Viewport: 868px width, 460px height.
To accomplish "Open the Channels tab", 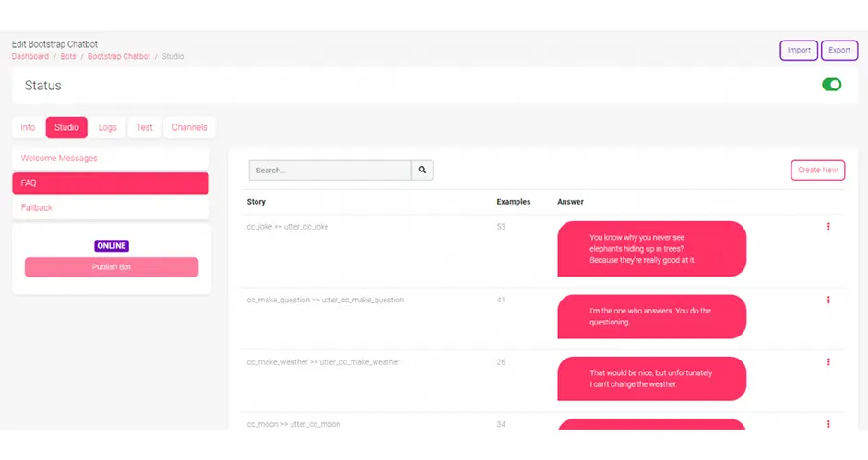I will (x=189, y=127).
